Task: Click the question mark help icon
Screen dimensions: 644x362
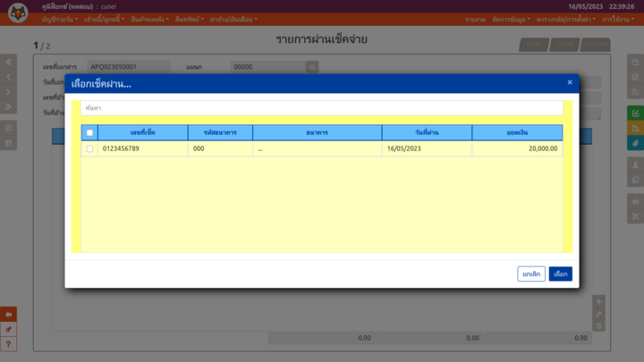Action: [9, 344]
